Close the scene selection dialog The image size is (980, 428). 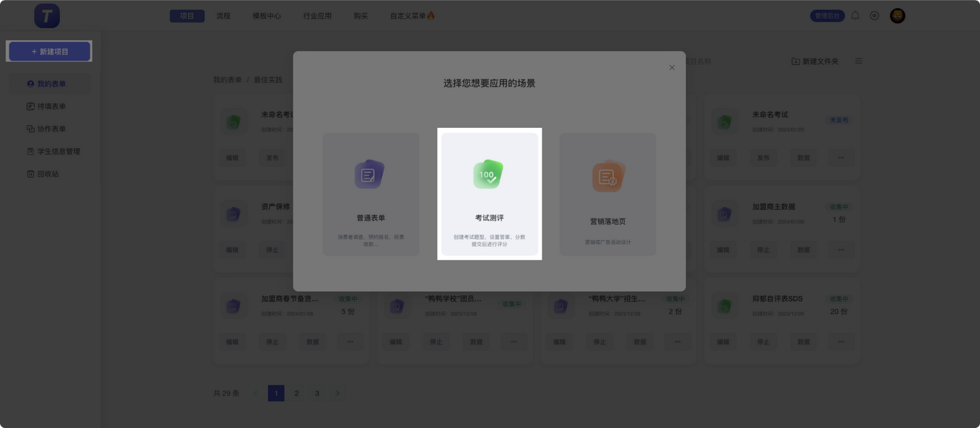[672, 67]
